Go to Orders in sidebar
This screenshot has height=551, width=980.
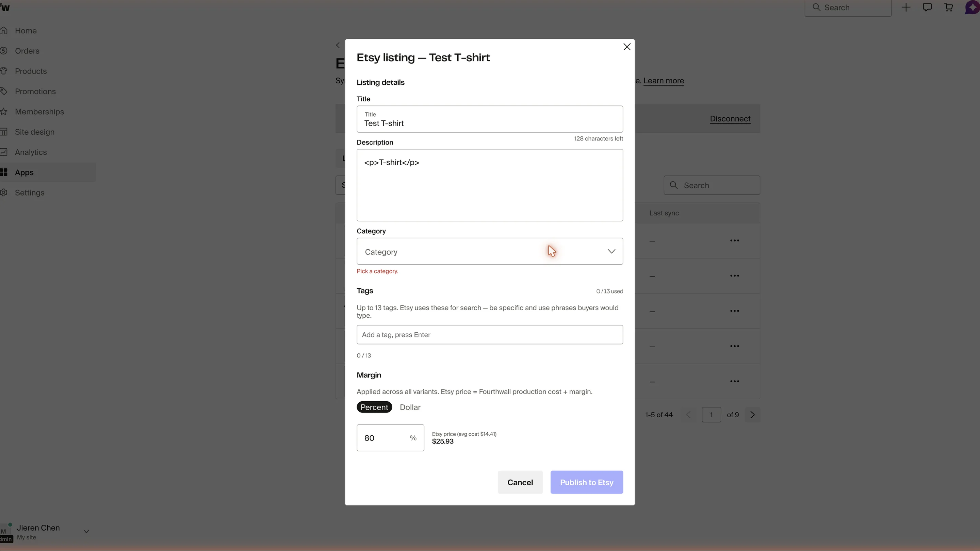pyautogui.click(x=27, y=51)
